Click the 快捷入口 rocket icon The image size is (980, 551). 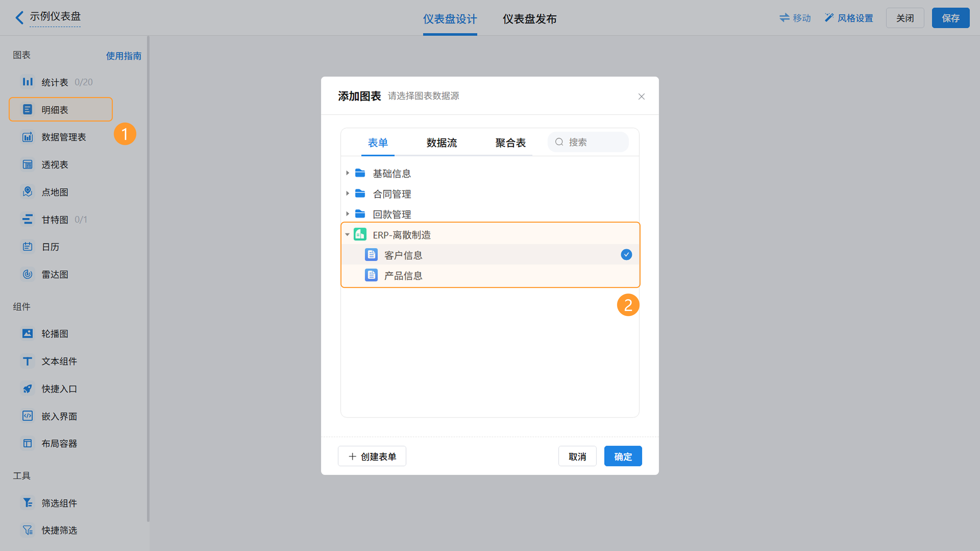(x=27, y=389)
